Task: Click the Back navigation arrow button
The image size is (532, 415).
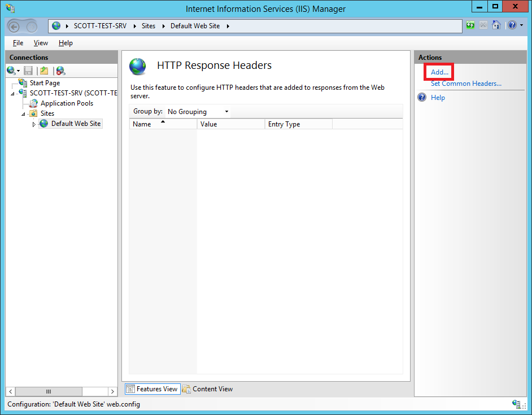Action: point(15,26)
